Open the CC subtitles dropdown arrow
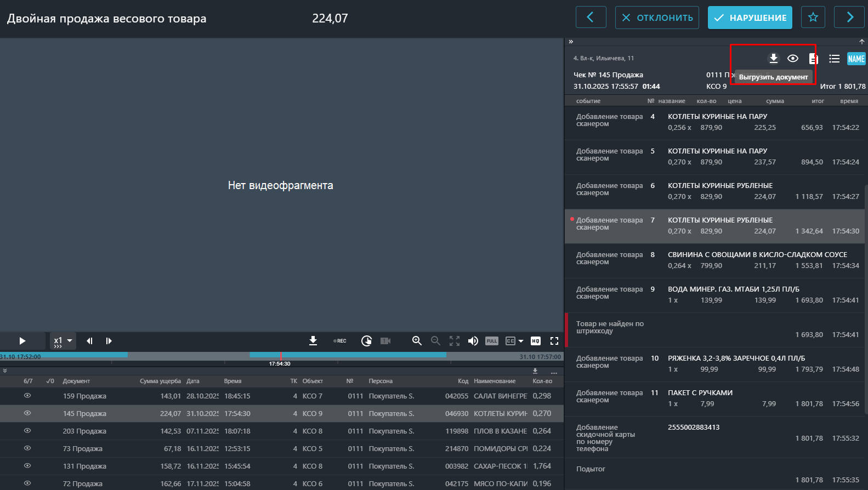The width and height of the screenshot is (868, 490). click(x=521, y=341)
